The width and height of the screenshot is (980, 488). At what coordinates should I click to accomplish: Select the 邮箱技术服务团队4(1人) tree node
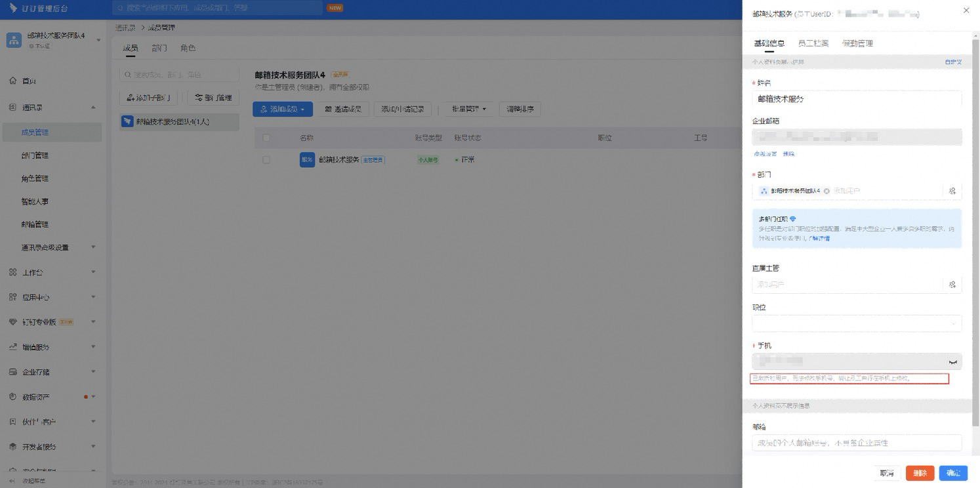coord(179,122)
